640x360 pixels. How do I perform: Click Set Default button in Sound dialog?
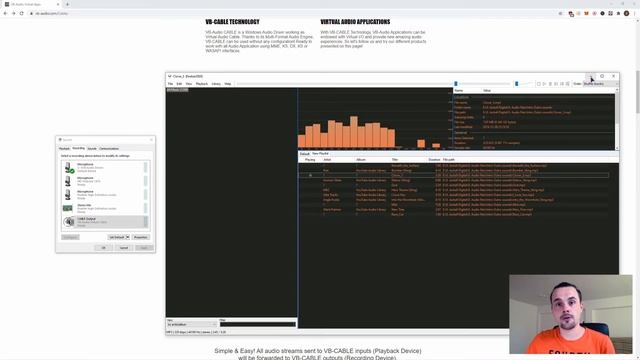pos(116,237)
